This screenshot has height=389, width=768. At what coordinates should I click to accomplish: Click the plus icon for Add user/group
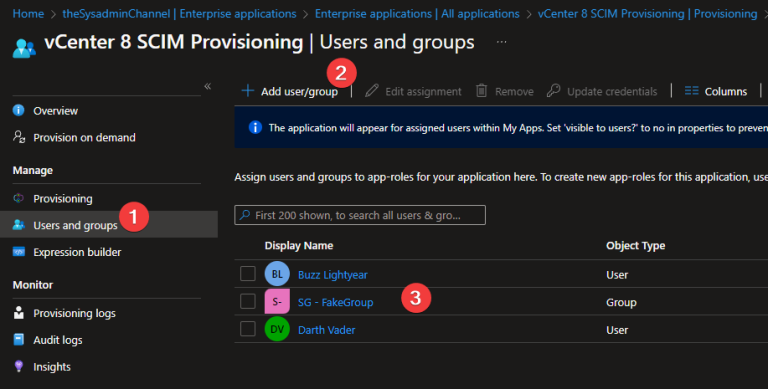pyautogui.click(x=248, y=91)
